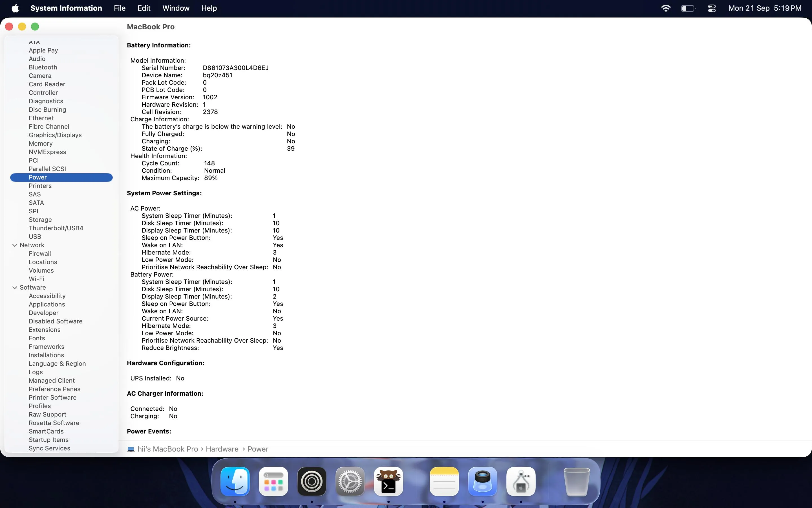Open the File menu
Image resolution: width=812 pixels, height=508 pixels.
[120, 8]
